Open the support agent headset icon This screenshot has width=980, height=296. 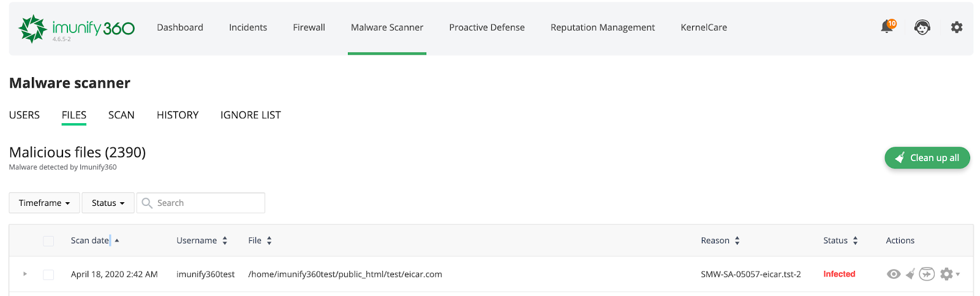pyautogui.click(x=922, y=28)
